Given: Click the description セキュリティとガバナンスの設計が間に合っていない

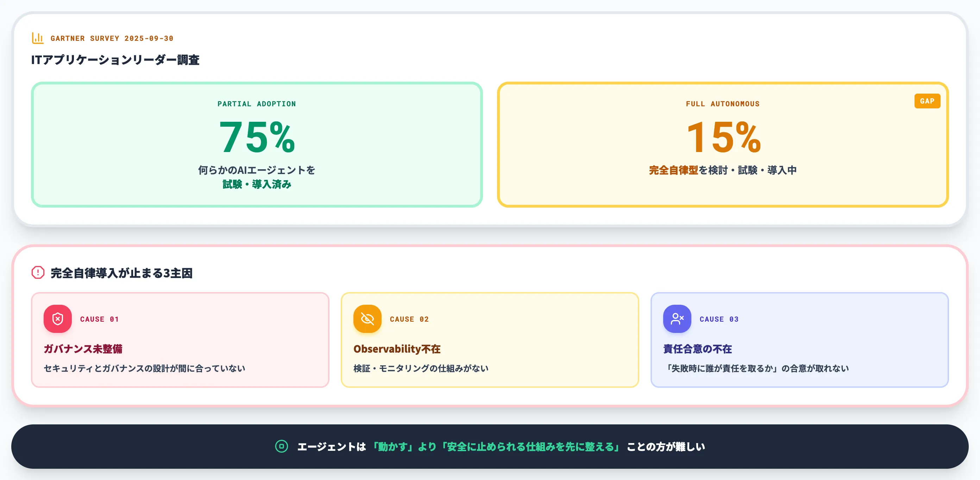Looking at the screenshot, I should tap(145, 368).
